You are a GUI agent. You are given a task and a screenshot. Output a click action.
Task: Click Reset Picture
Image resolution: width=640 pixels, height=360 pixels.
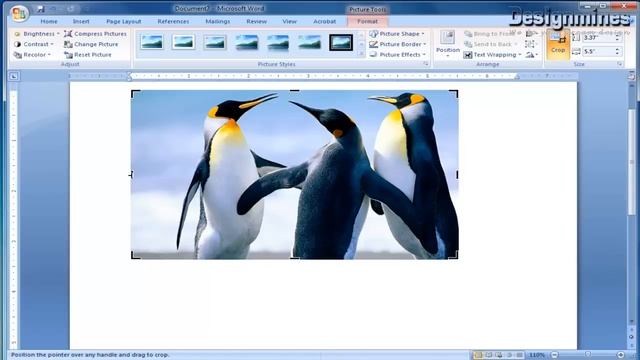[88, 54]
